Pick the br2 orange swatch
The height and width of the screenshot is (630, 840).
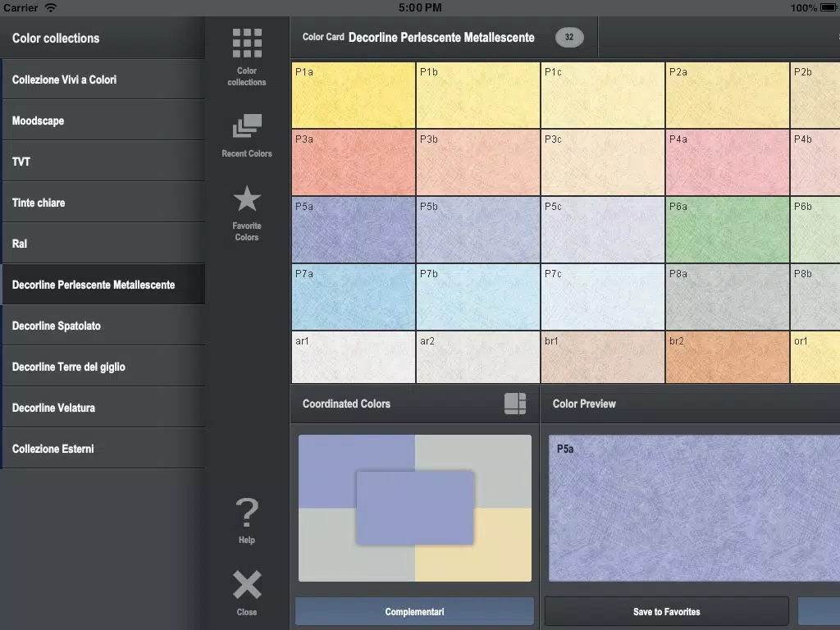(x=728, y=358)
